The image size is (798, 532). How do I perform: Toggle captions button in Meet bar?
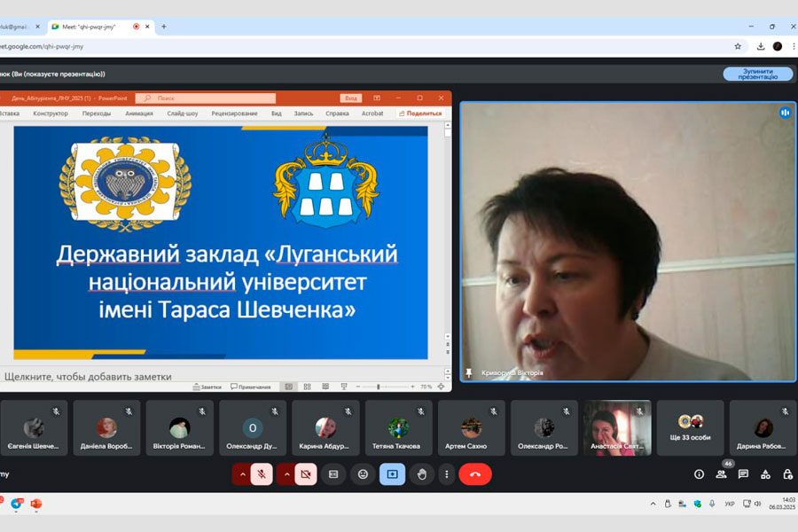coord(333,474)
